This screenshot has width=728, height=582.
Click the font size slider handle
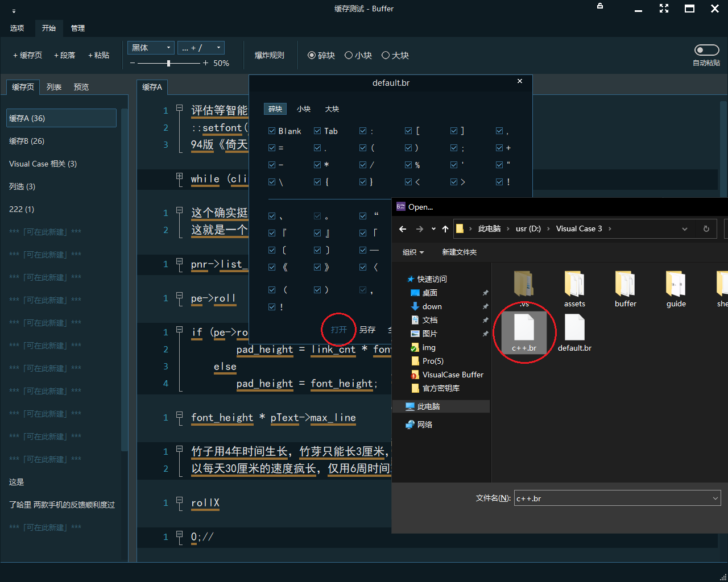click(168, 63)
